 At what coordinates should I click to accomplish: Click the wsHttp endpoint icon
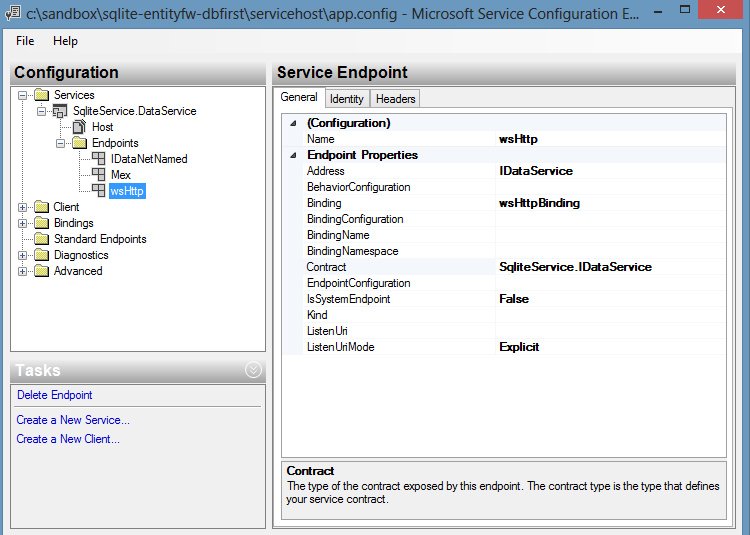(99, 191)
